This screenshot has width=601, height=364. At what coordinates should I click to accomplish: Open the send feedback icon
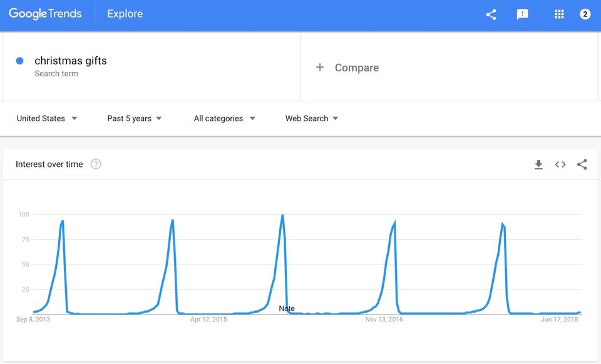pyautogui.click(x=522, y=14)
